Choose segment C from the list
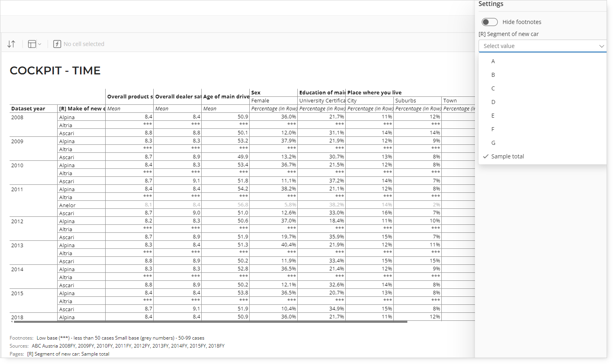613x364 pixels. [543, 88]
